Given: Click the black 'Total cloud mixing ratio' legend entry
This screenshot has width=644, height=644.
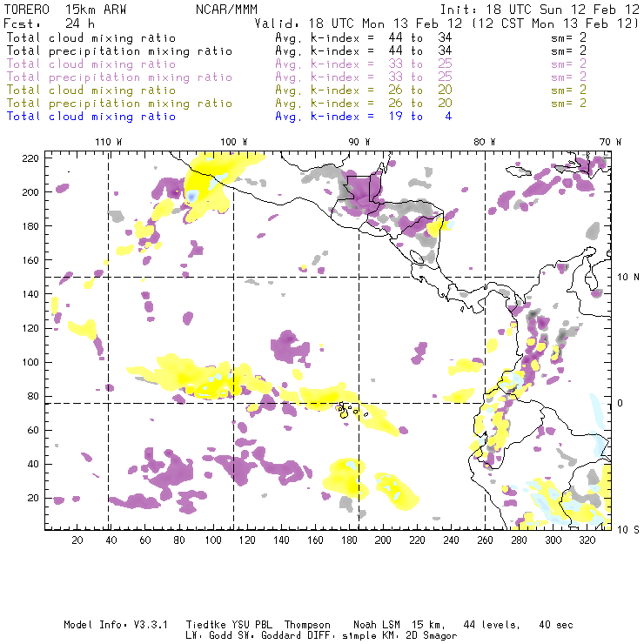Looking at the screenshot, I should (91, 37).
